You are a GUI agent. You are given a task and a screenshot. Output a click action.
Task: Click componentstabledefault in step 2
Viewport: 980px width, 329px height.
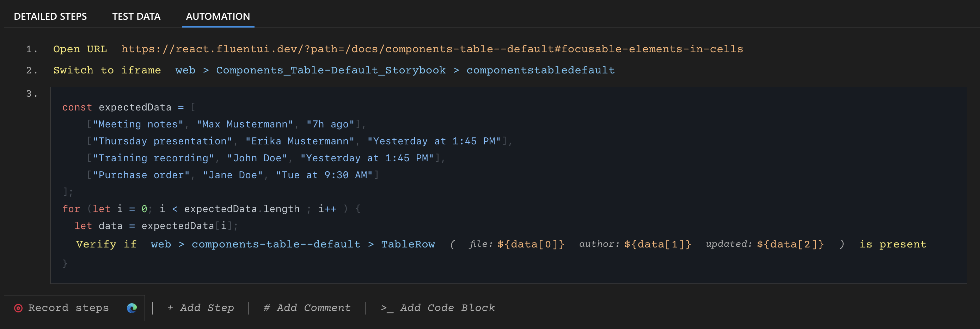click(x=540, y=71)
